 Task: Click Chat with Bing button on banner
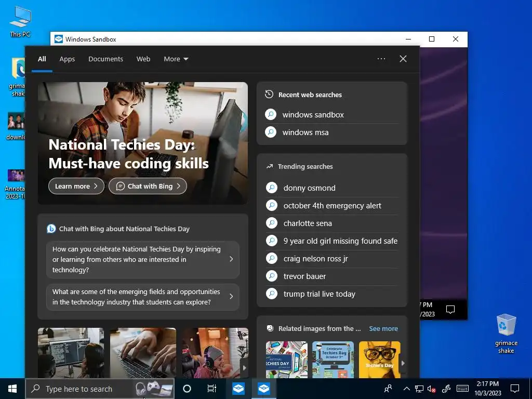[148, 186]
